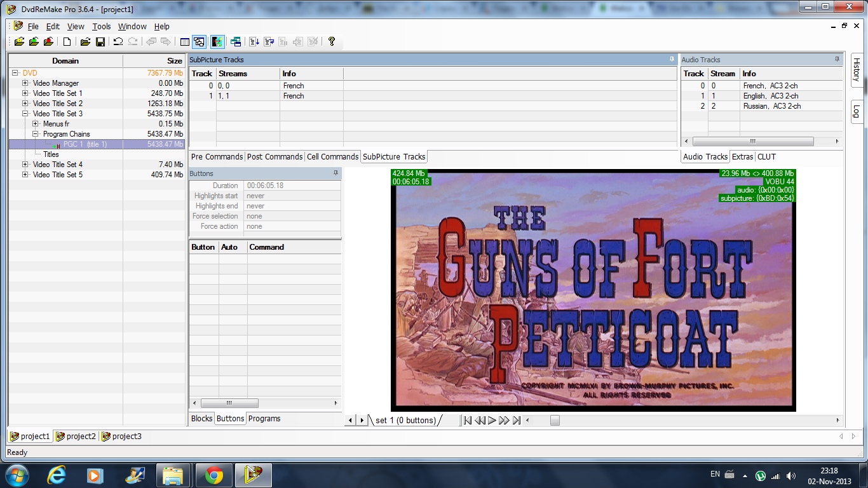
Task: Click the Streams column header
Action: [x=248, y=74]
